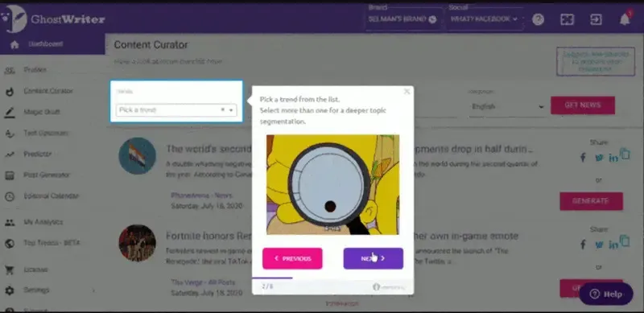Clear the Pick a trend selection
This screenshot has height=313, width=644.
point(223,109)
